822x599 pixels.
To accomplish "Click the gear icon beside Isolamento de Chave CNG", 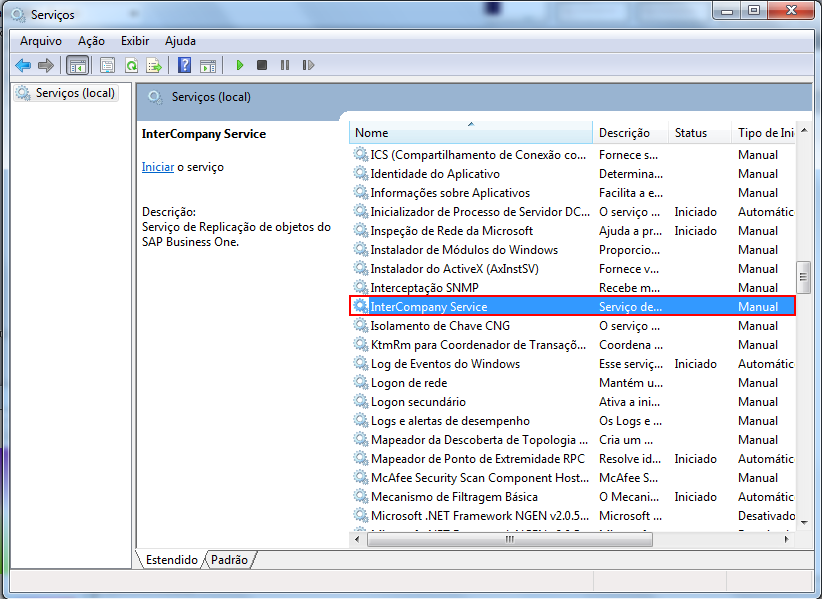I will coord(361,325).
